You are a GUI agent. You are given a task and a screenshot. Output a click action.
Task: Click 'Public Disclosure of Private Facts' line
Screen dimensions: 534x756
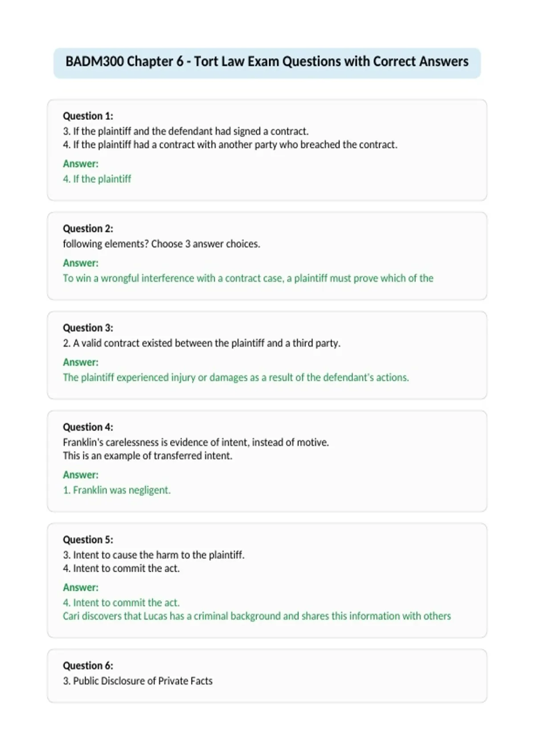click(138, 681)
